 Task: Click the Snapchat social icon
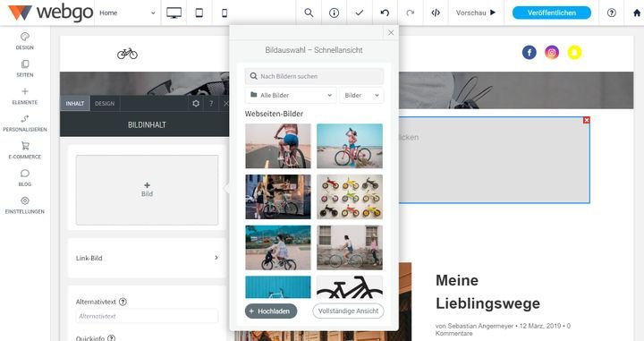574,53
